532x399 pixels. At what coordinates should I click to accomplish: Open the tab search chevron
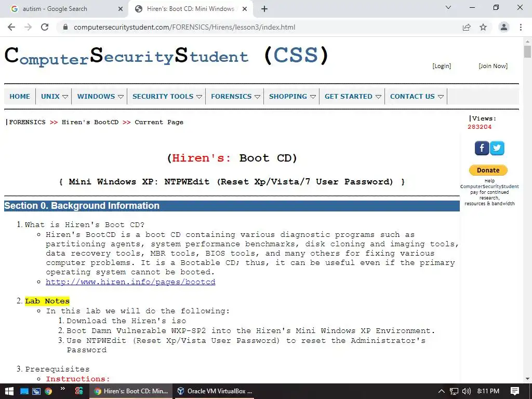coord(448,7)
